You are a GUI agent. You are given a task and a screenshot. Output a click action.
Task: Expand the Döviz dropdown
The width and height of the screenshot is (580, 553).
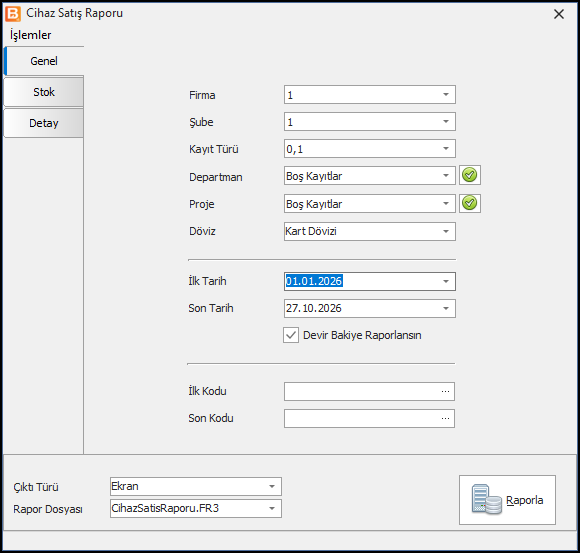click(x=446, y=232)
